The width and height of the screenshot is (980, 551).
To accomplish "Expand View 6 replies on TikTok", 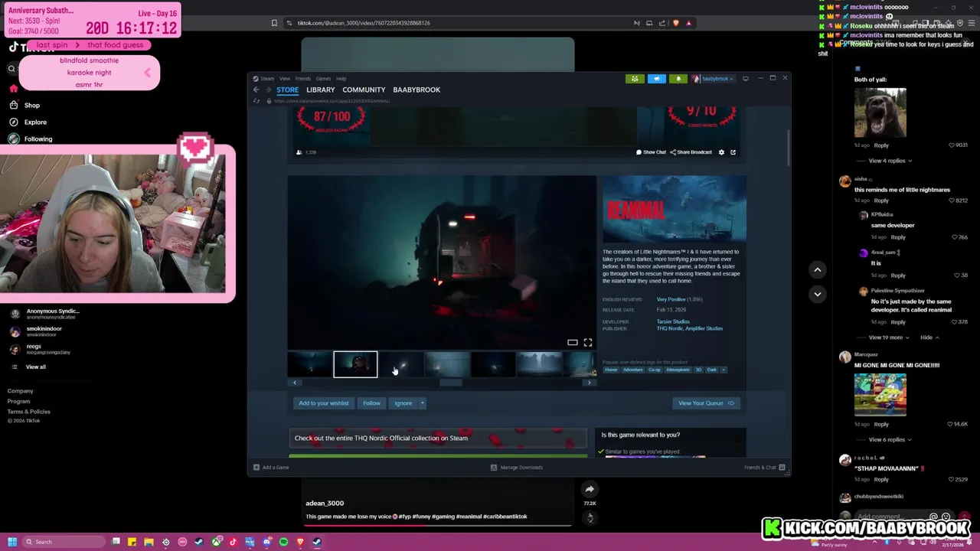I will [x=890, y=440].
